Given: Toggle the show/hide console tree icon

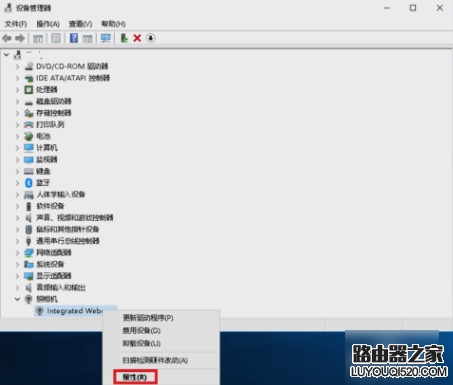Looking at the screenshot, I should tap(38, 38).
